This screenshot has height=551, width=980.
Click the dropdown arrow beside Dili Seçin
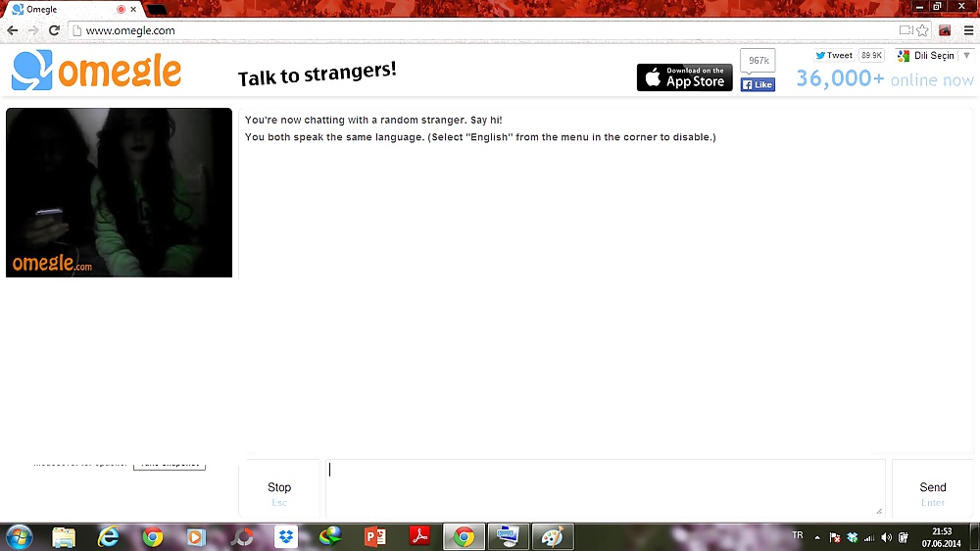point(966,56)
